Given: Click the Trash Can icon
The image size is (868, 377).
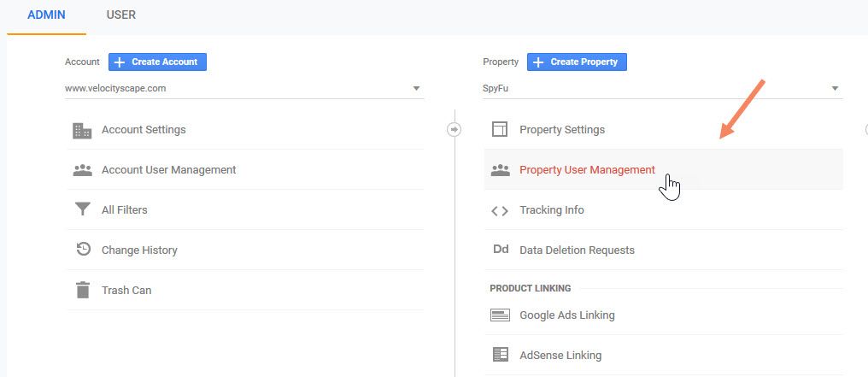Looking at the screenshot, I should 82,290.
